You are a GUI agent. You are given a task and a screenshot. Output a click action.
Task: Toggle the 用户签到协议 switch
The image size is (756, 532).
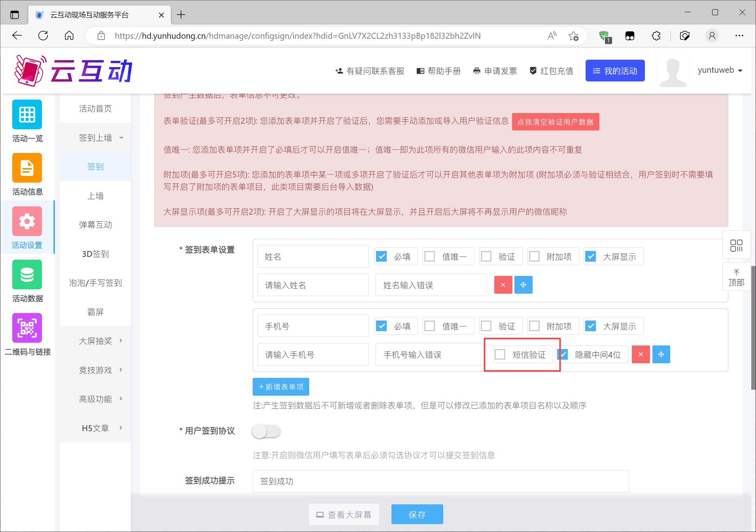pos(266,431)
